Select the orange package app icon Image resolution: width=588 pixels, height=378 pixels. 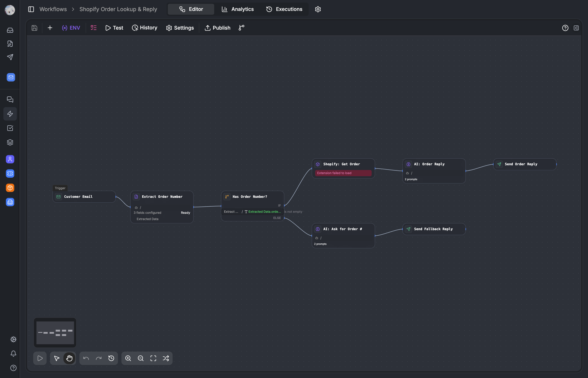tap(10, 188)
